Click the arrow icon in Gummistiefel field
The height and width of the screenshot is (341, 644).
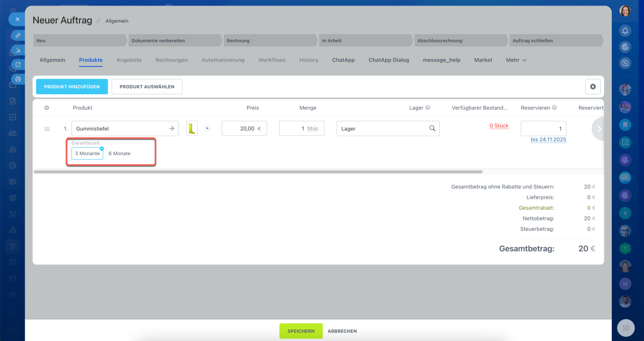pyautogui.click(x=172, y=128)
